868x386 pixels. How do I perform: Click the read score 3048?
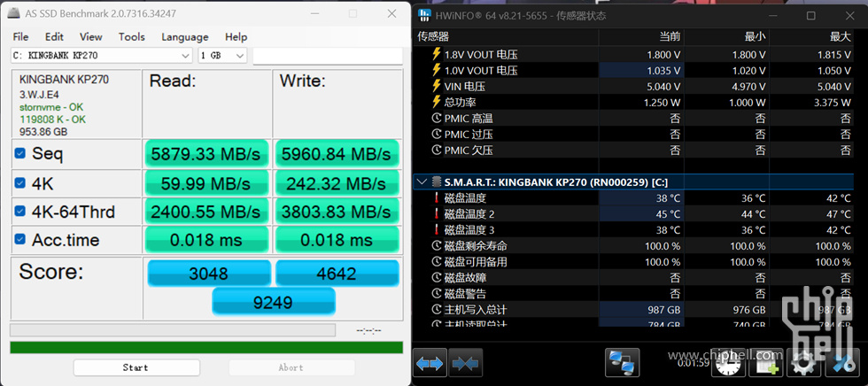pos(209,274)
